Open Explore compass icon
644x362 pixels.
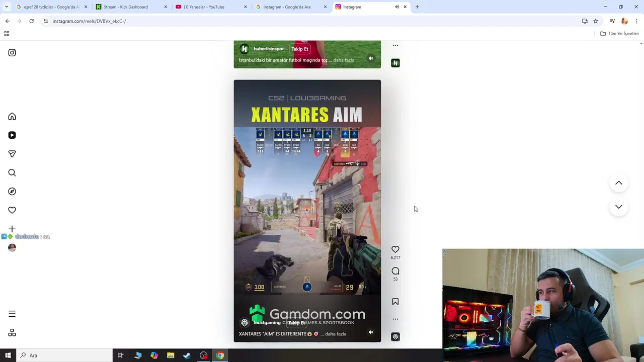click(12, 192)
